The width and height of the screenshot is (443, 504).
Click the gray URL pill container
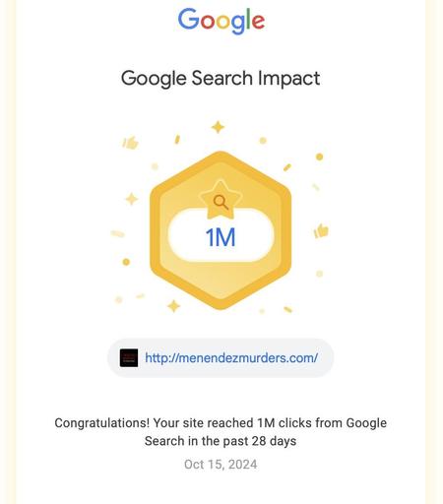221,357
